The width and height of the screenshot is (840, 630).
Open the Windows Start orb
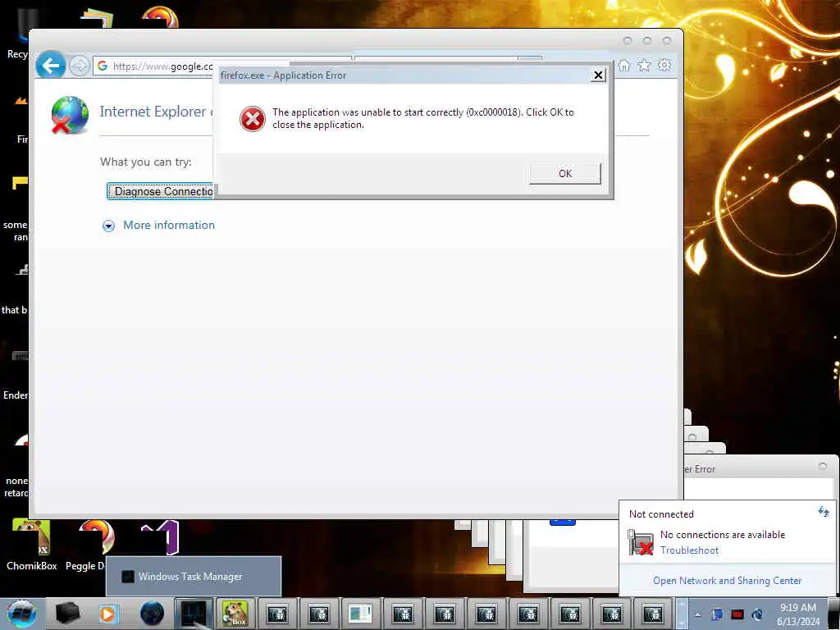click(x=22, y=614)
